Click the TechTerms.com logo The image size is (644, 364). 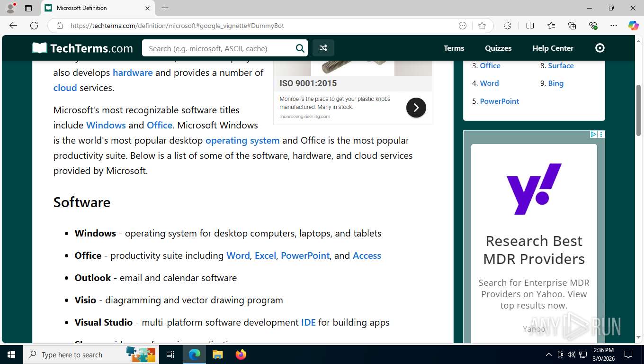pos(82,48)
